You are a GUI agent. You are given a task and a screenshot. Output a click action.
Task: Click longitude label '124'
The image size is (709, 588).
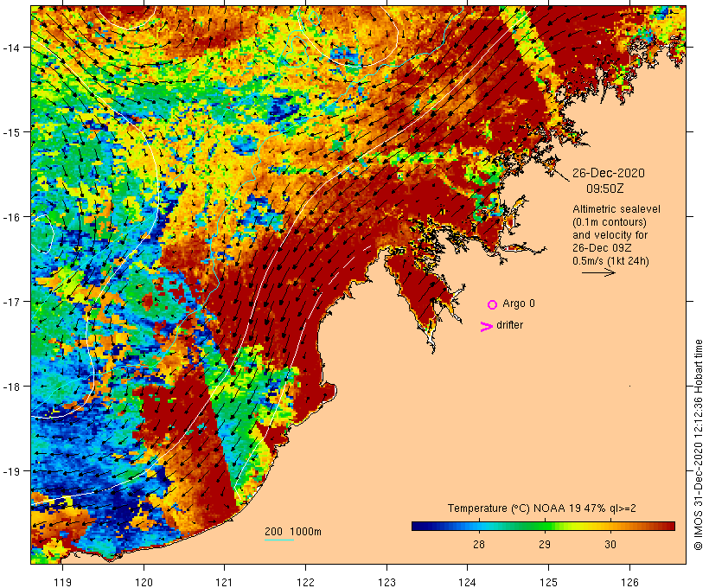[468, 582]
